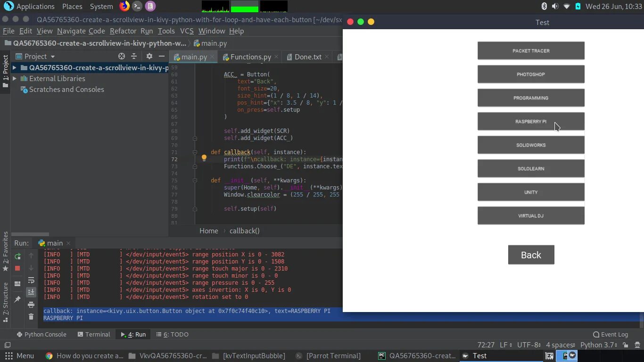644x362 pixels.
Task: Print the console output via printer icon
Action: (31, 304)
